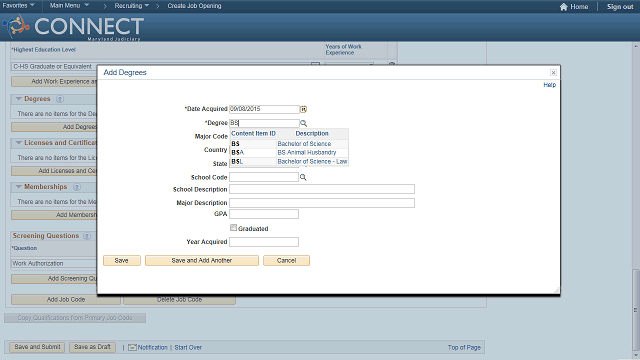Select BSL content item ID
The height and width of the screenshot is (360, 640).
237,162
